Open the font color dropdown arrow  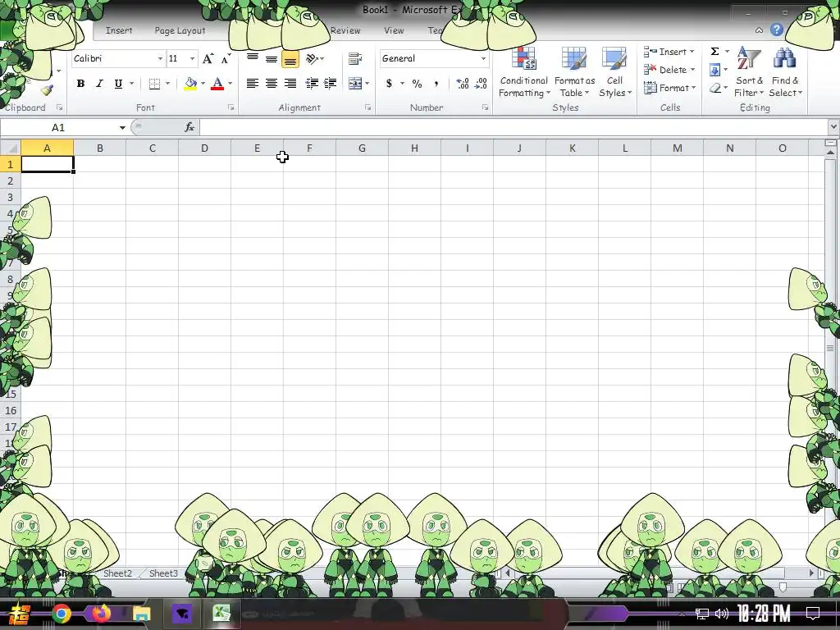click(231, 84)
